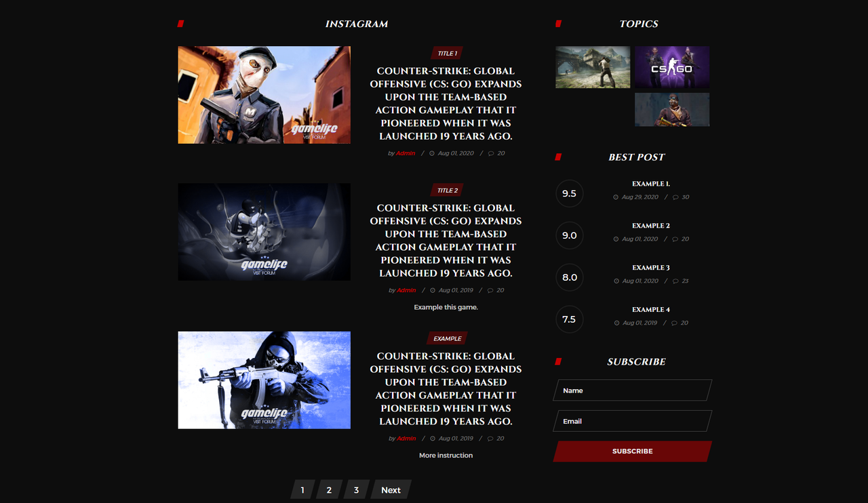Click comment icon beside 30 under EXAMPLE 1.
This screenshot has width=868, height=503.
pos(675,197)
